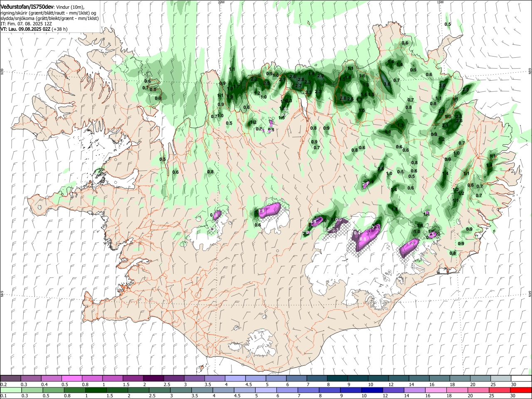Screen dimensions: 532x399
Task: Select bright pink top-row swatch labeled 0.5
Action: click(x=72, y=379)
